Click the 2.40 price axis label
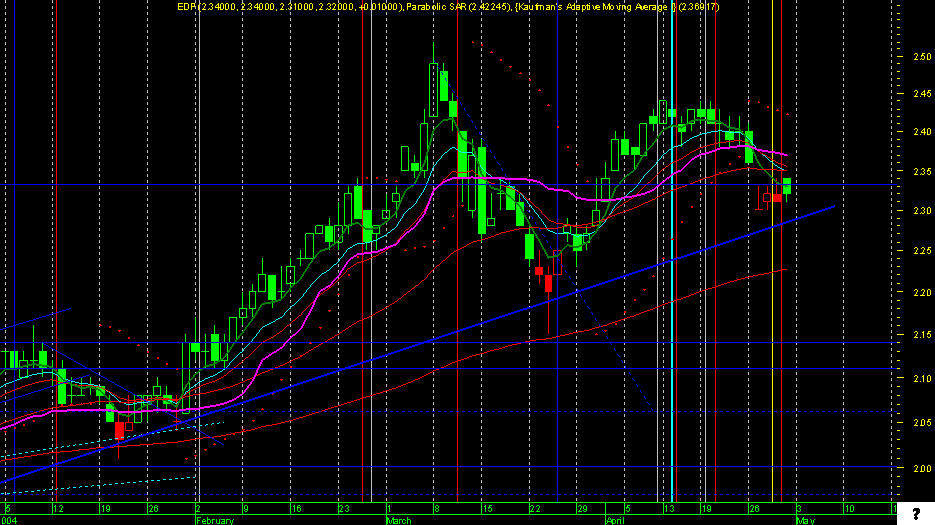The width and height of the screenshot is (935, 525). pyautogui.click(x=922, y=132)
